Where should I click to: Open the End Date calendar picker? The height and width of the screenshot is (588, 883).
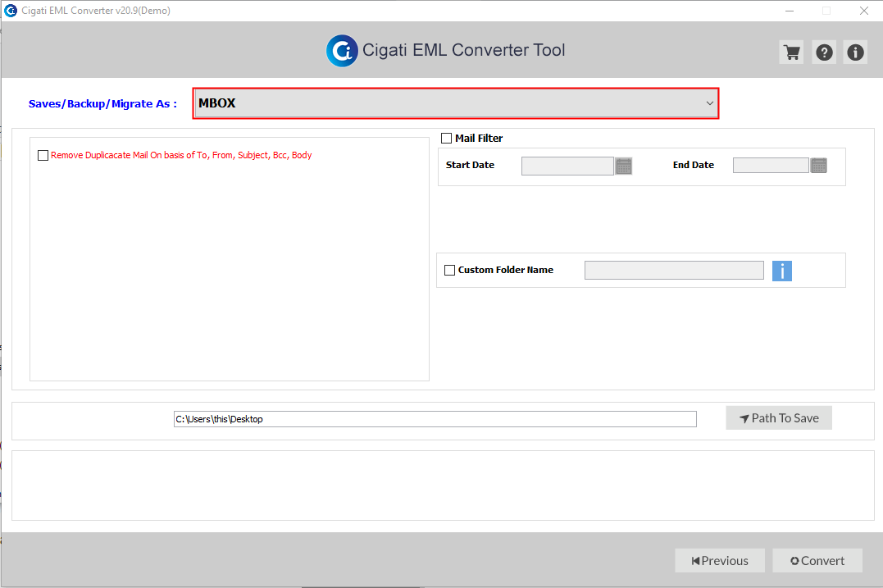click(x=818, y=166)
